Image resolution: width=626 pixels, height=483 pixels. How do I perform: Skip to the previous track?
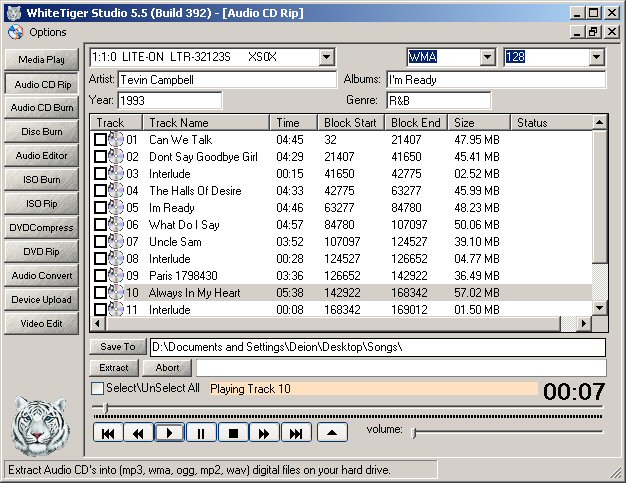108,433
